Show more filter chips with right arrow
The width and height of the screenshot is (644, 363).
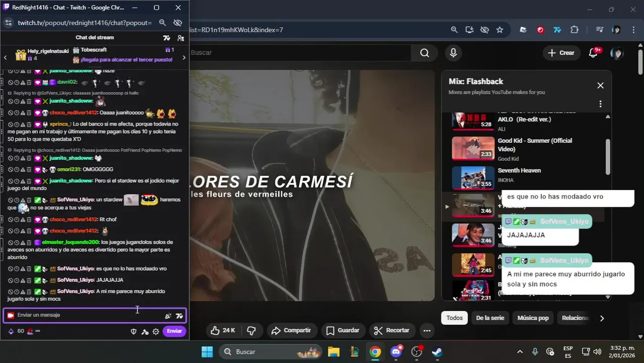coord(602,318)
